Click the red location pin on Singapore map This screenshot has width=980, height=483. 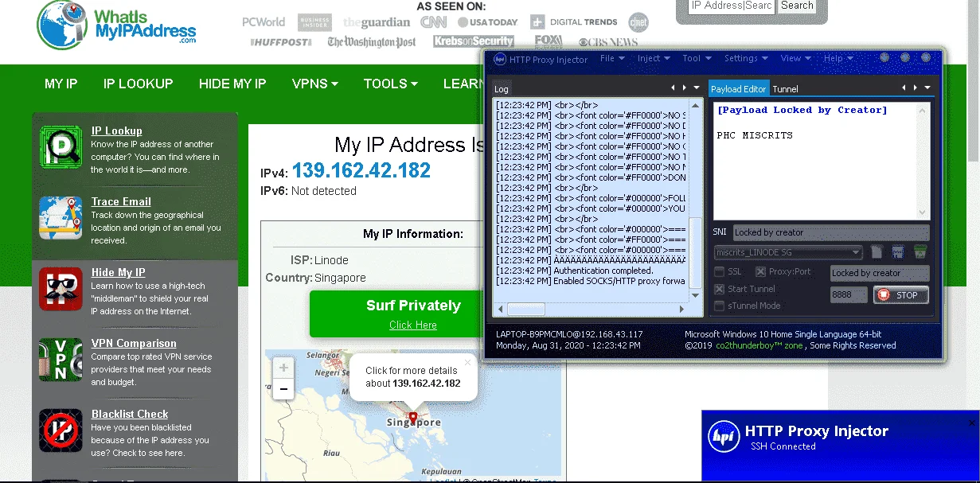click(x=412, y=416)
